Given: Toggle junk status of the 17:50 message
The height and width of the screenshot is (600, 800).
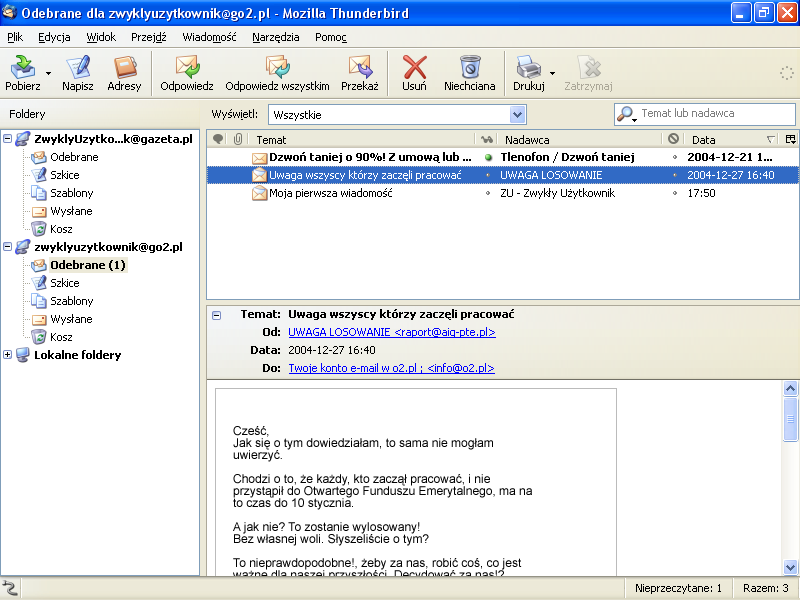Looking at the screenshot, I should tap(675, 193).
